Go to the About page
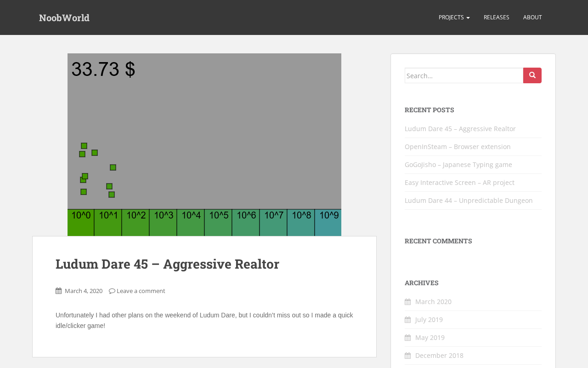 coord(532,17)
